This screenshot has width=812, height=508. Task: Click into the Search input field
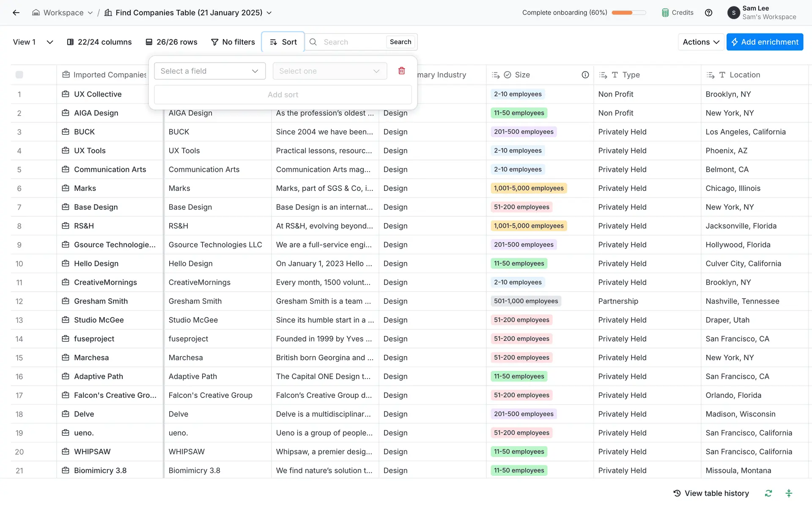[x=352, y=42]
